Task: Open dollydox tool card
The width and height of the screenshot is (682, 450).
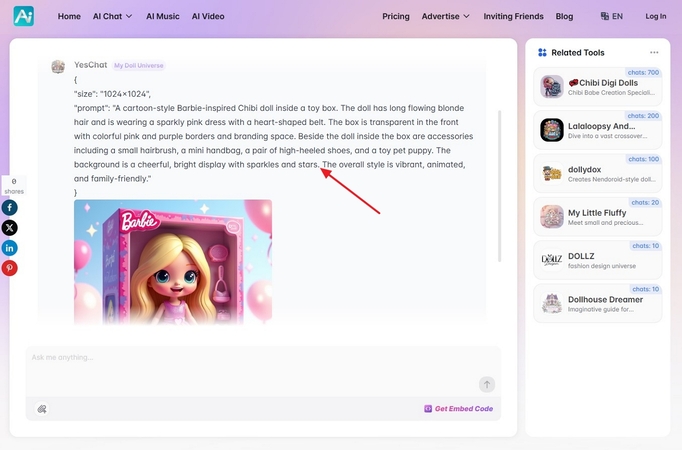Action: (598, 173)
